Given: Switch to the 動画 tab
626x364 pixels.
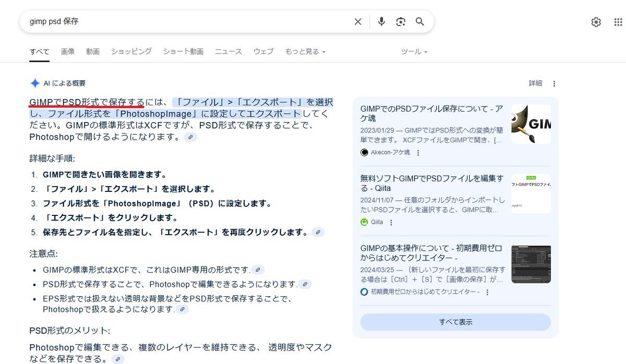Looking at the screenshot, I should pyautogui.click(x=93, y=52).
